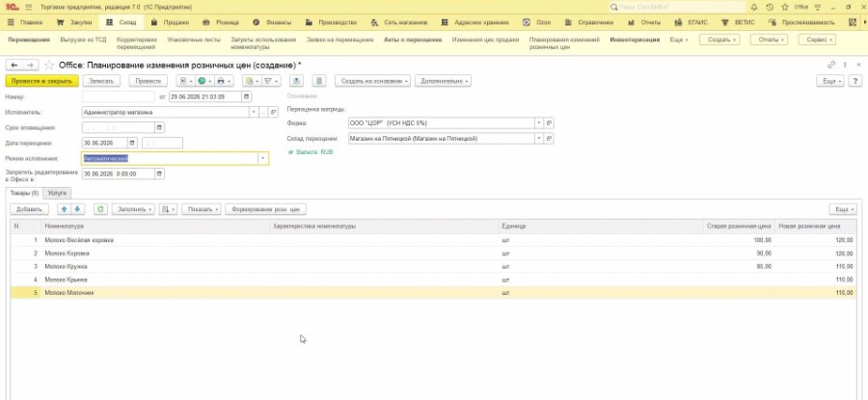Open the Заполнить dropdown
This screenshot has width=868, height=400.
pos(133,209)
